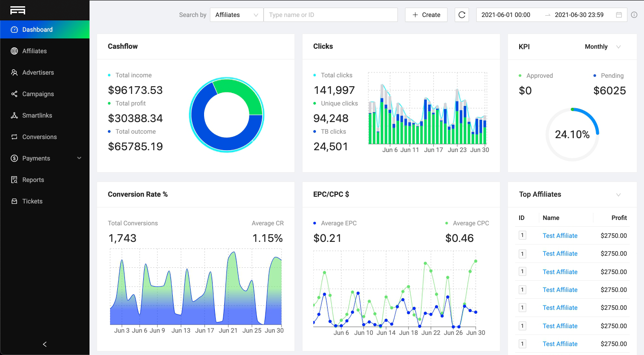Open second Test Affiliate link
The width and height of the screenshot is (644, 355).
pyautogui.click(x=560, y=254)
